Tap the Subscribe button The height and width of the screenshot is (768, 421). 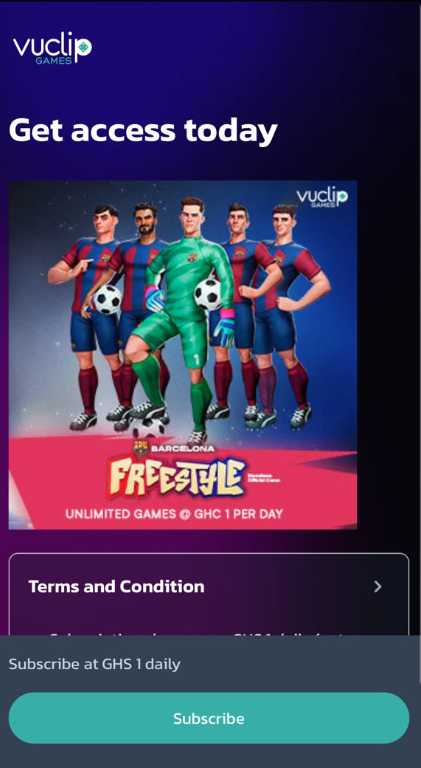click(209, 718)
